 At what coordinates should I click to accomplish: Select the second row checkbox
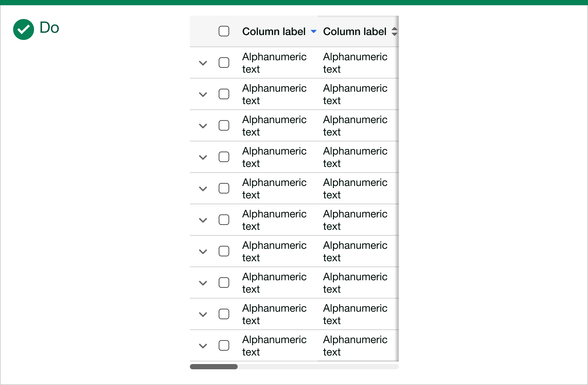[x=224, y=94]
